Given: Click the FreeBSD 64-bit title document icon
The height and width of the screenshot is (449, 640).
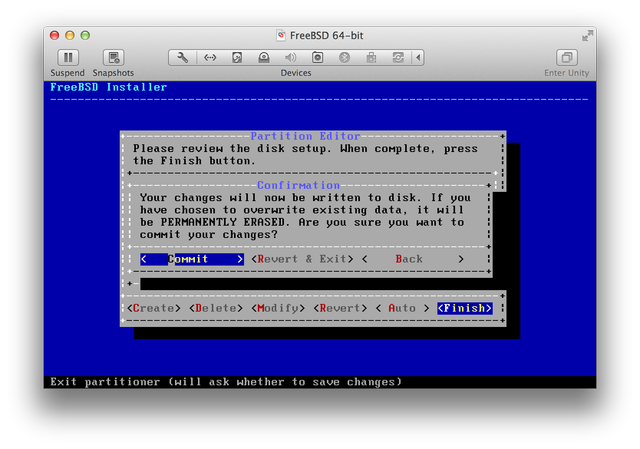Looking at the screenshot, I should click(281, 36).
